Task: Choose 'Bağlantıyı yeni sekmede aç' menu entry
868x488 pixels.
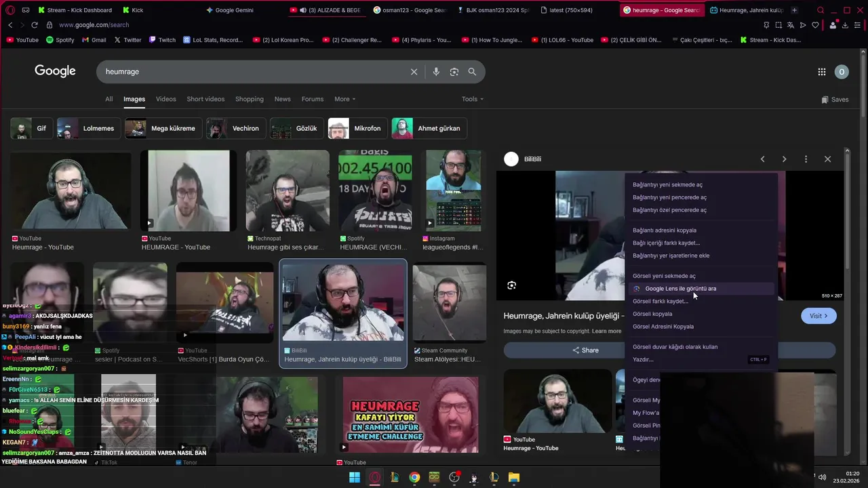Action: tap(701, 185)
